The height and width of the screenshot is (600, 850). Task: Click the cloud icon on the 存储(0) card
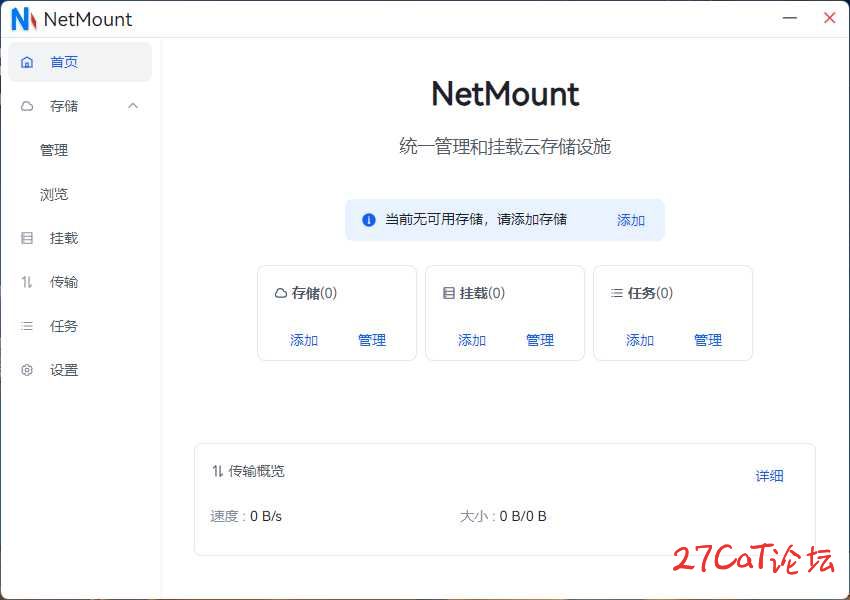pyautogui.click(x=281, y=293)
